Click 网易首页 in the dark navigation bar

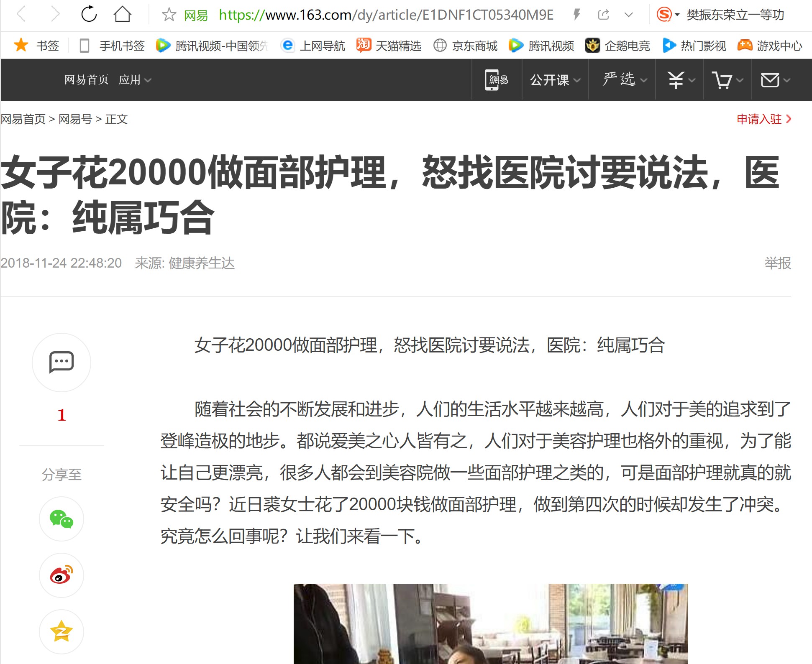click(86, 79)
